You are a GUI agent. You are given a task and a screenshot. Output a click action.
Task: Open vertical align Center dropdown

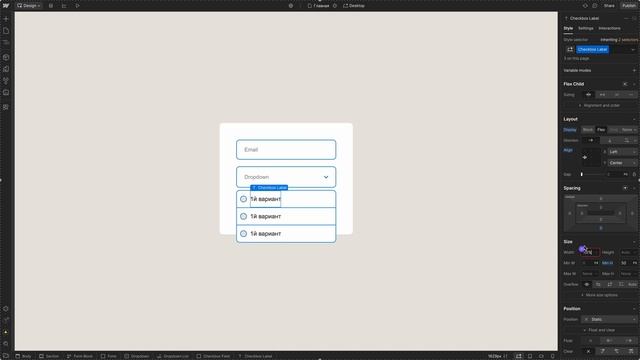pos(622,163)
